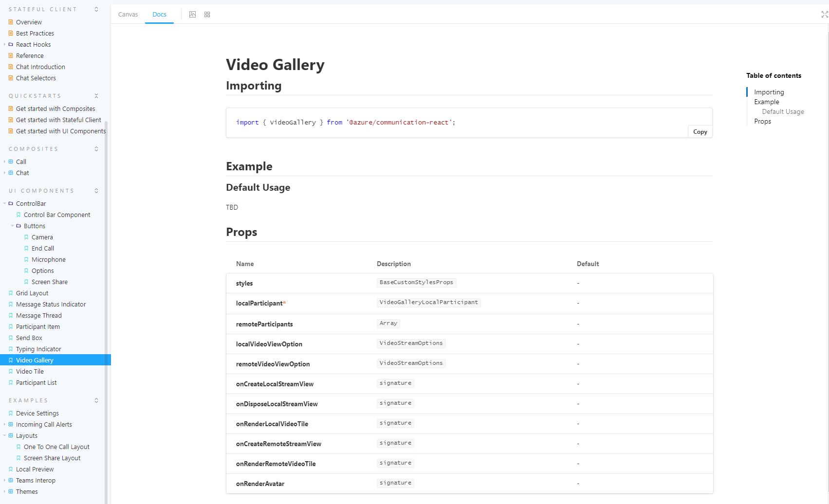Click the folder icon next to React Hooks

point(11,44)
